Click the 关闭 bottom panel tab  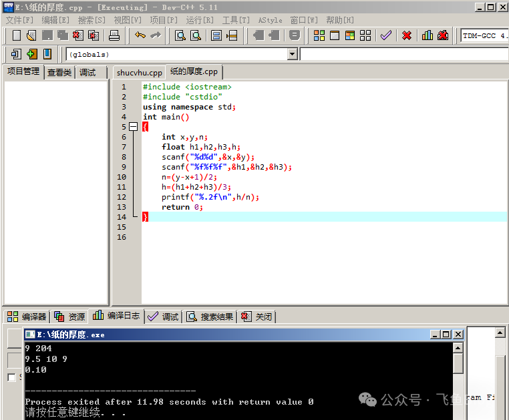pos(257,317)
